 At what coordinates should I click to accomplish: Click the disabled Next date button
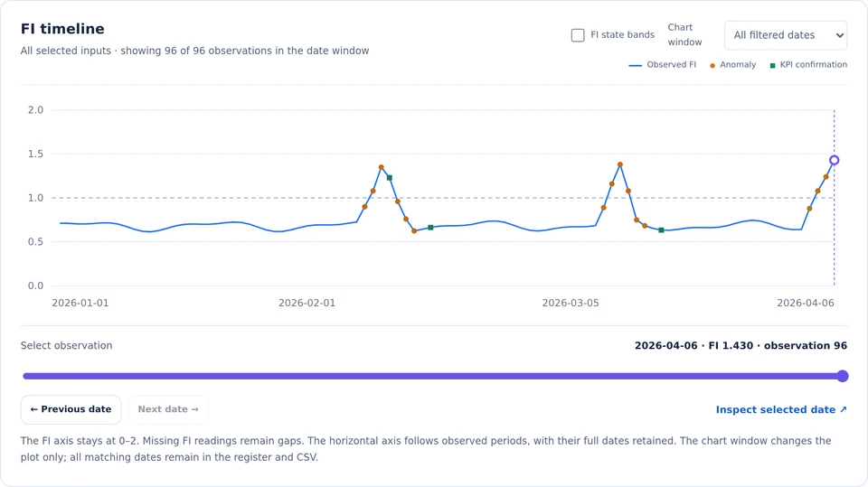tap(168, 409)
